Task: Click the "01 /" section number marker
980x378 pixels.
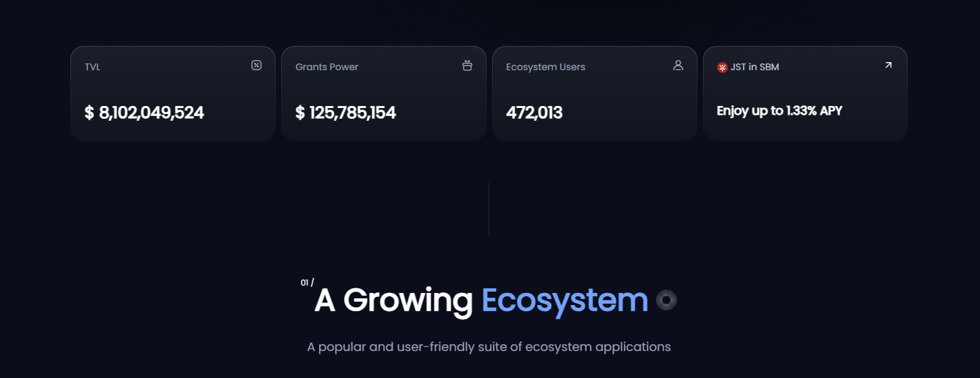Action: [x=307, y=282]
